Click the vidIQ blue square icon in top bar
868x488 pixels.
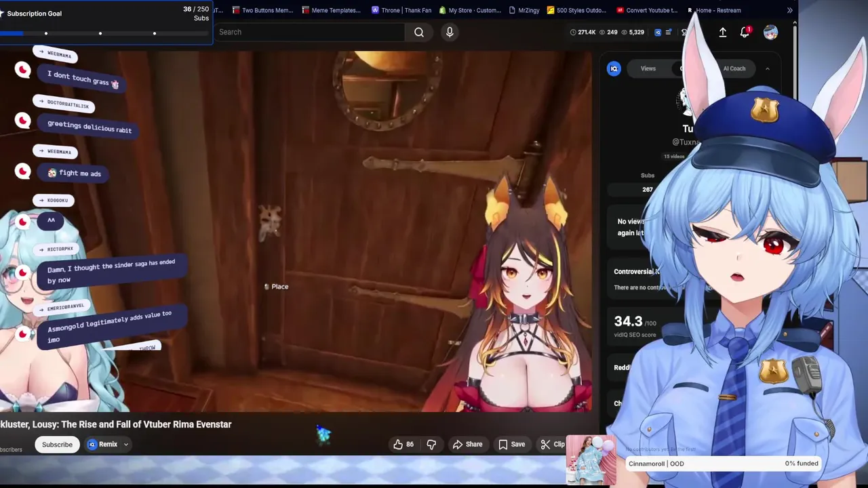(x=658, y=32)
